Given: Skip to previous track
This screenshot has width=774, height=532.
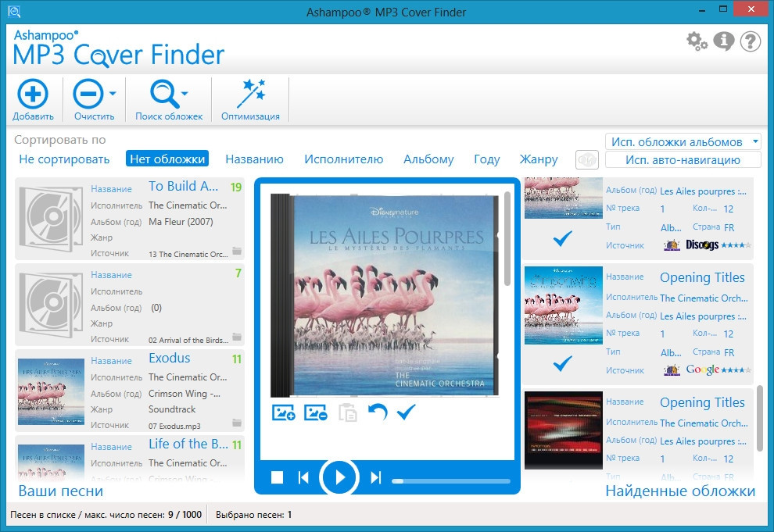Looking at the screenshot, I should pos(303,477).
